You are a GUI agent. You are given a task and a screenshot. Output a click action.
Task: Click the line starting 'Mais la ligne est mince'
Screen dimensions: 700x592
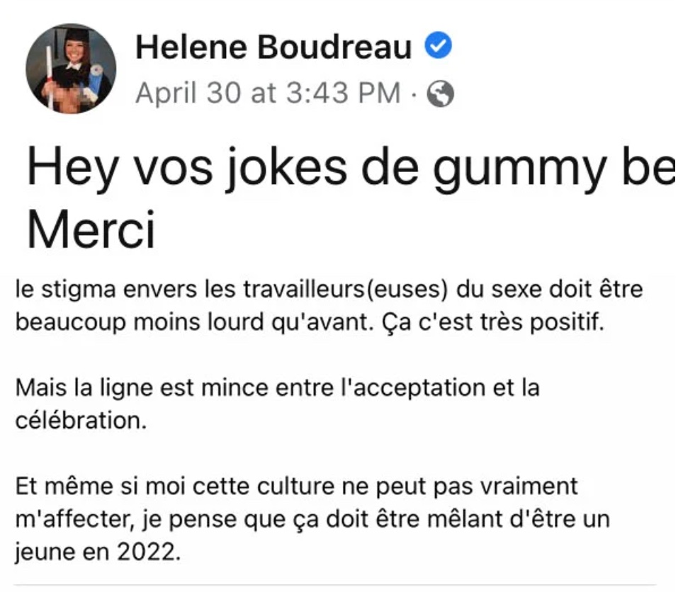(x=278, y=387)
